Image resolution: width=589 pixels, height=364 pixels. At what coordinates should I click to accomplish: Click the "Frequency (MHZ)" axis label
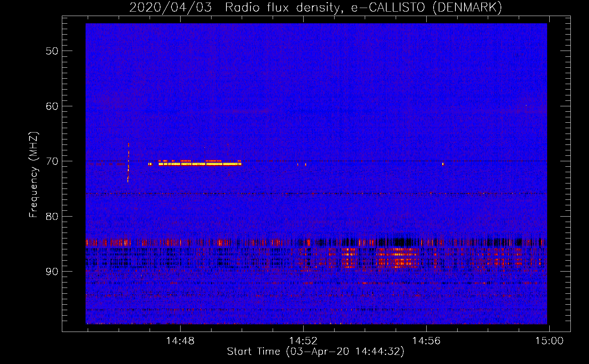[33, 175]
